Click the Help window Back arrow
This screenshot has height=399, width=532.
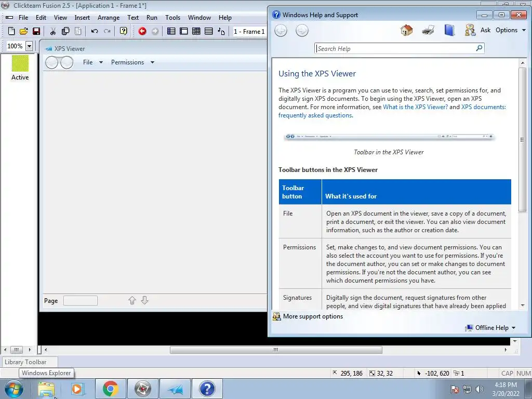click(x=281, y=31)
